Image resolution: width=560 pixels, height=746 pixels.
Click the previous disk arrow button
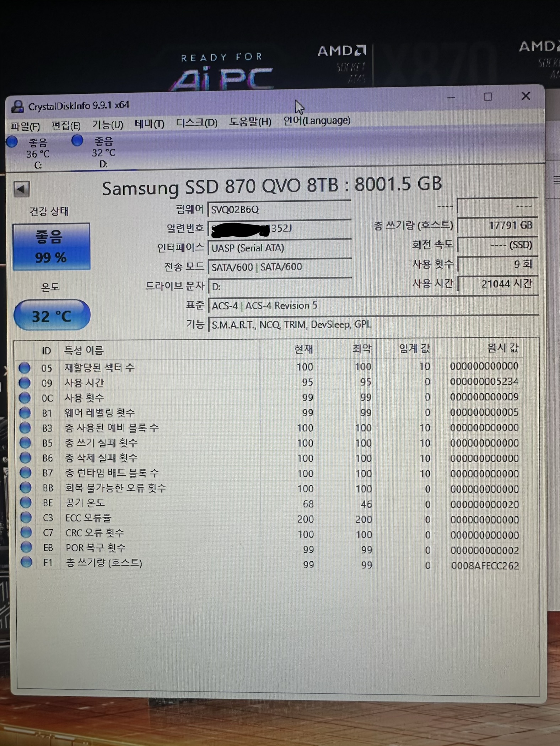tap(21, 189)
